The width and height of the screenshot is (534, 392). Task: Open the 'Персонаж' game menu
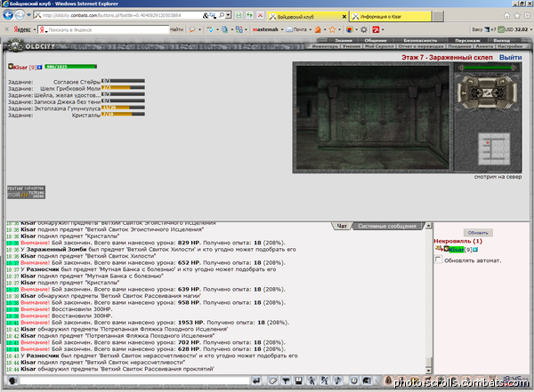click(x=467, y=41)
